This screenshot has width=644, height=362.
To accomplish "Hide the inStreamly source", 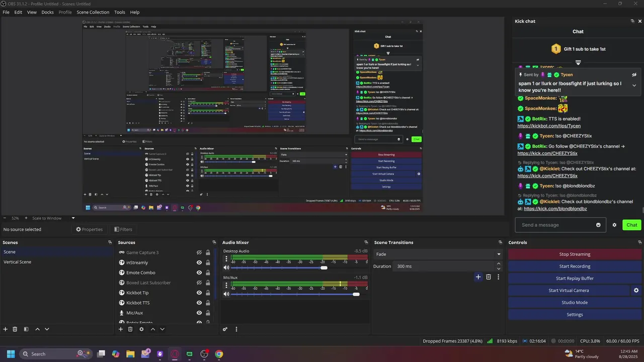I will 199,262.
